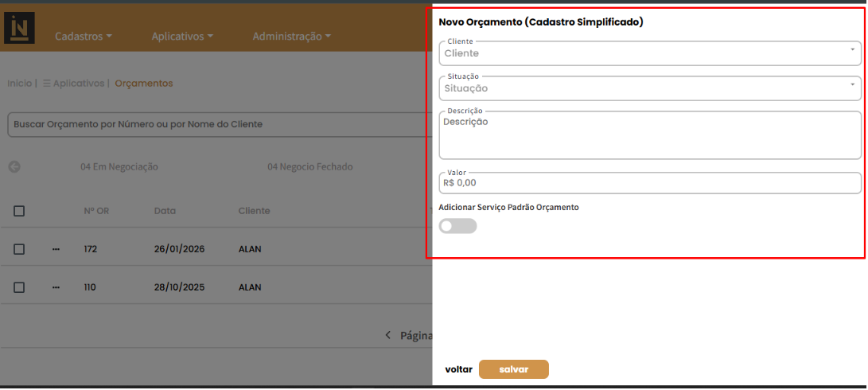Open the Cadastros menu
Image resolution: width=868 pixels, height=390 pixels.
coord(83,37)
